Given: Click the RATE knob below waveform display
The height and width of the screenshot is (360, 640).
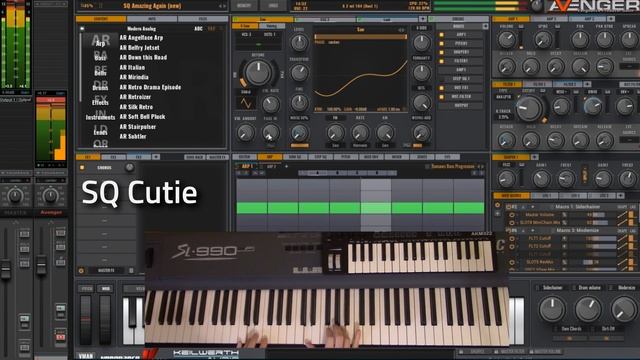Looking at the screenshot, I should click(360, 133).
